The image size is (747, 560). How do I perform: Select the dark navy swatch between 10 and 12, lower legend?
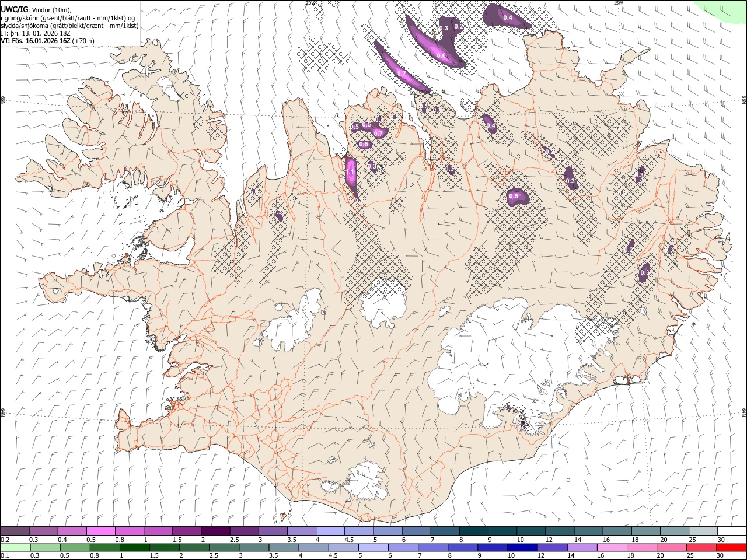tap(521, 548)
